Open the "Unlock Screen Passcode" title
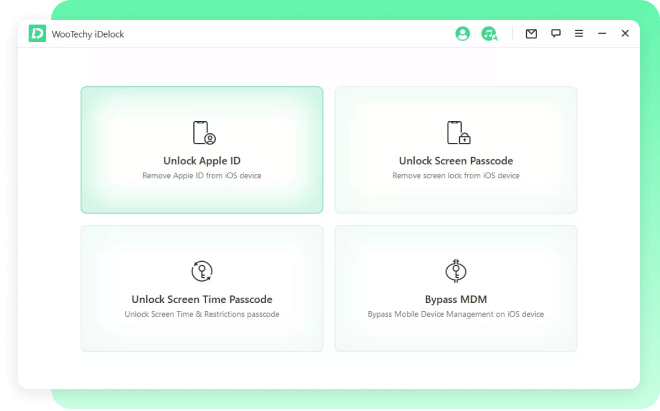This screenshot has height=411, width=660. pyautogui.click(x=456, y=161)
